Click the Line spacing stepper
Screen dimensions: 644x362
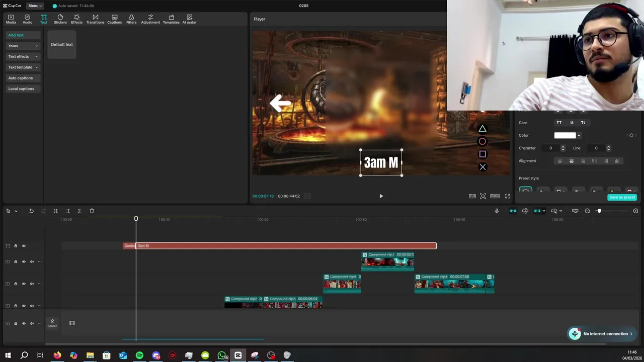click(x=608, y=148)
